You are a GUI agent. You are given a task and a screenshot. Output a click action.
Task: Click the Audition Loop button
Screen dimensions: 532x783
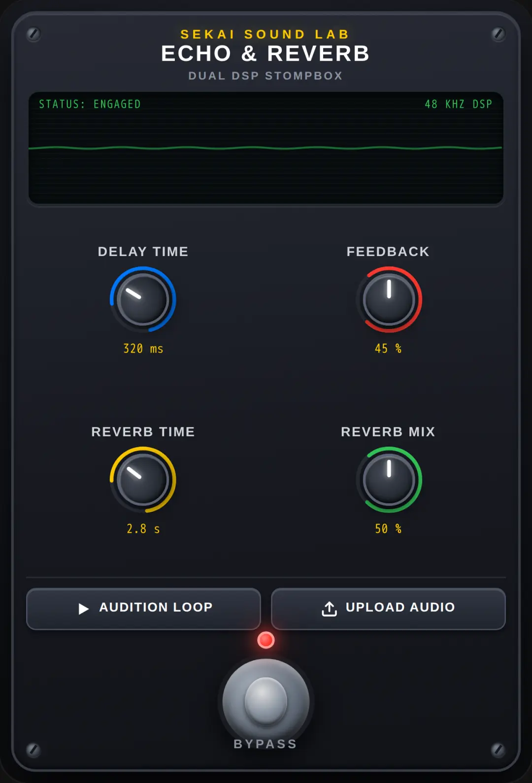click(x=143, y=609)
